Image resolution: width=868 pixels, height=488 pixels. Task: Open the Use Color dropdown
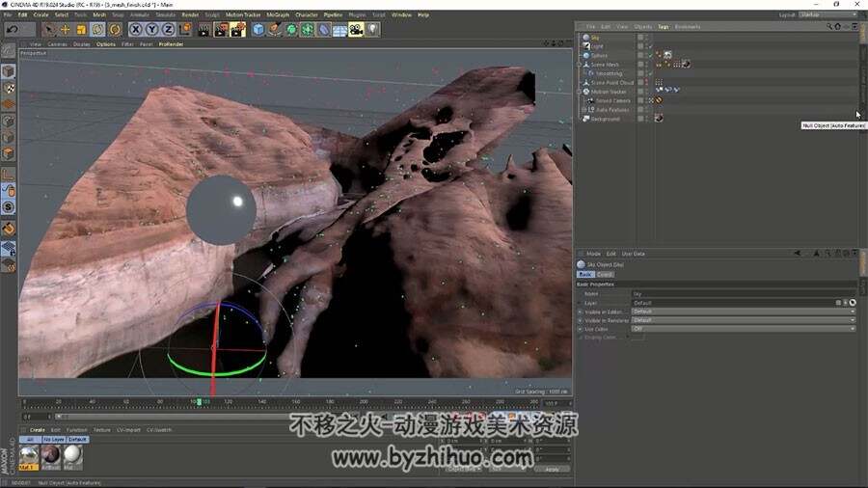pyautogui.click(x=744, y=329)
